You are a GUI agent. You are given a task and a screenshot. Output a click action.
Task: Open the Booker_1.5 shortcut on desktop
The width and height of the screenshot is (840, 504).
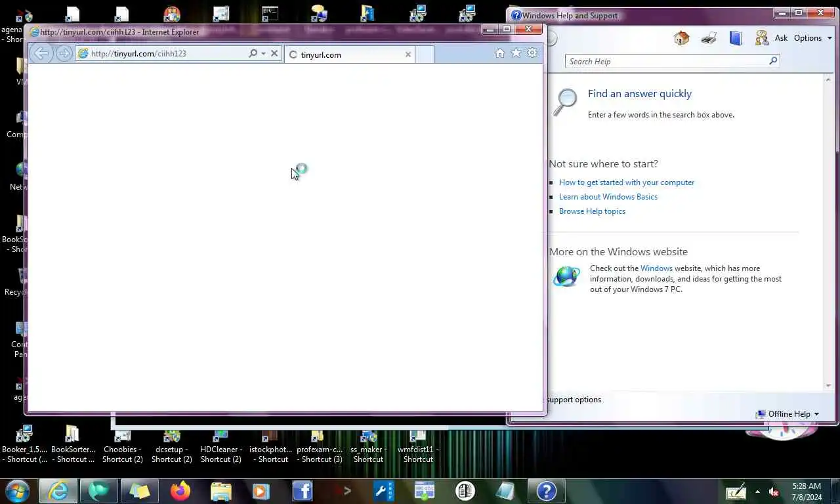pyautogui.click(x=25, y=444)
